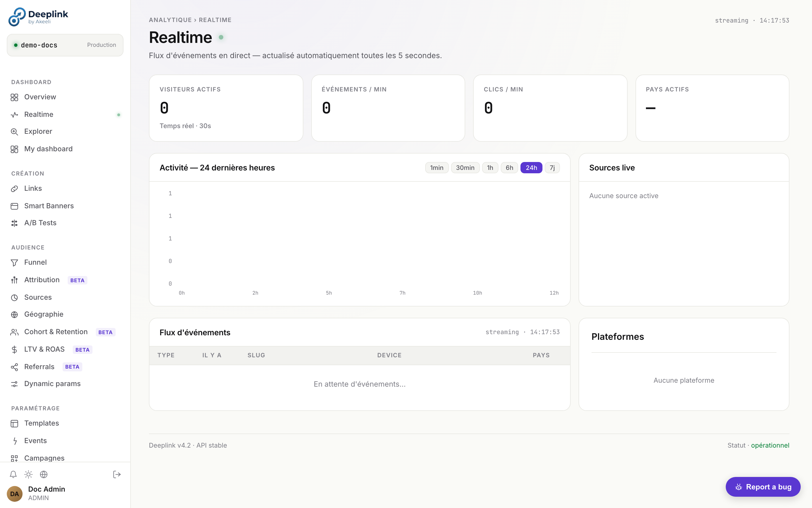Select the 6h time range

pos(509,168)
